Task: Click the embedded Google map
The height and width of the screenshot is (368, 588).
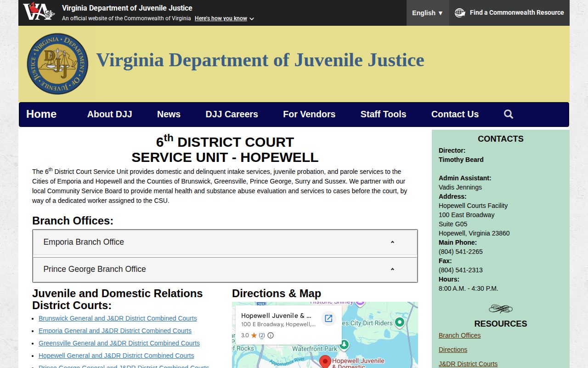Action: click(325, 335)
